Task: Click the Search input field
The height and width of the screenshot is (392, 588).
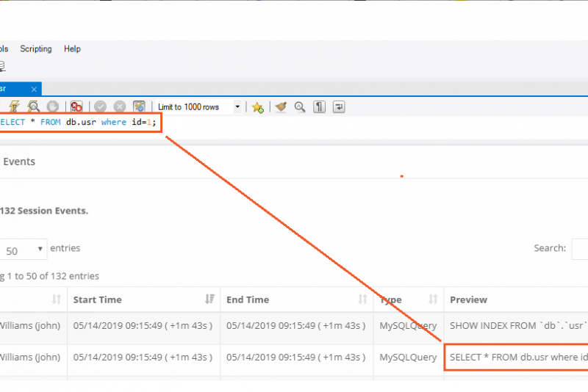Action: tap(579, 249)
